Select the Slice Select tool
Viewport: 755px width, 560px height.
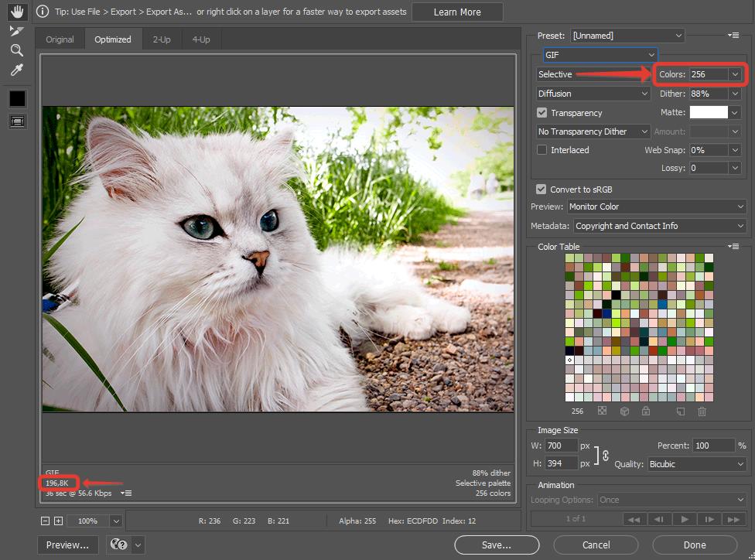coord(17,31)
